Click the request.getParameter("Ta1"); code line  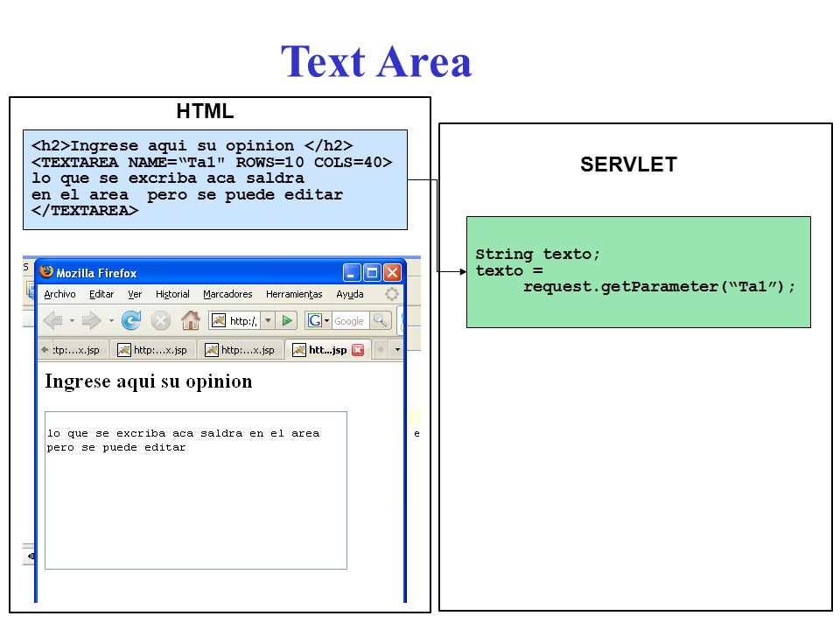[659, 287]
